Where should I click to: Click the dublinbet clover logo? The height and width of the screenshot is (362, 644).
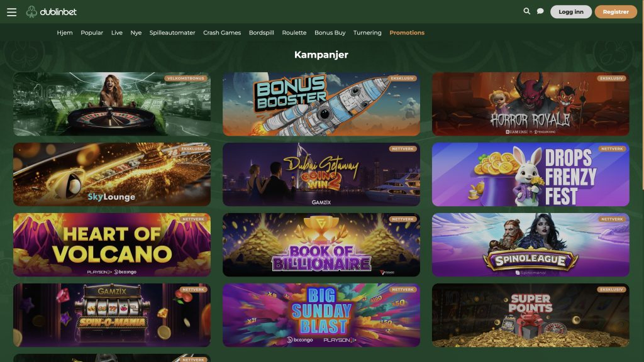[52, 12]
